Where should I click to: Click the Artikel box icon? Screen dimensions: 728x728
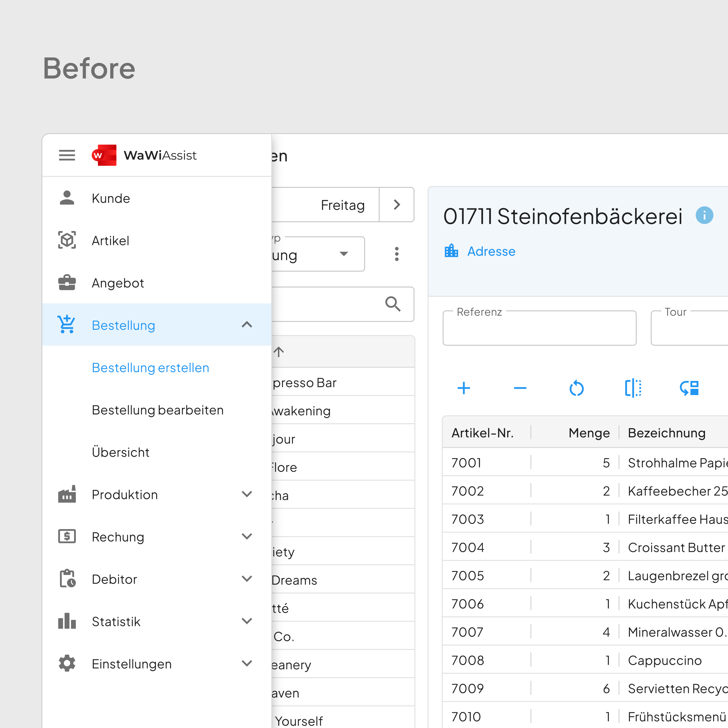pos(67,240)
